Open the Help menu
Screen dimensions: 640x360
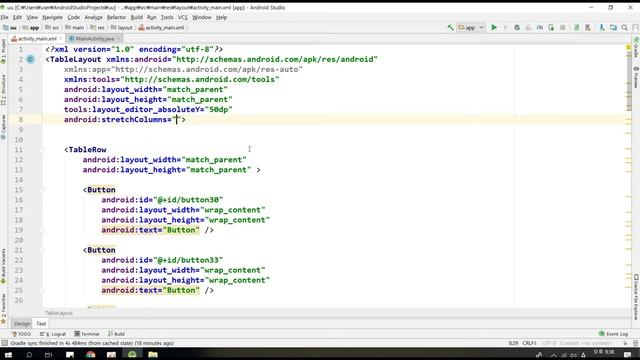(221, 18)
